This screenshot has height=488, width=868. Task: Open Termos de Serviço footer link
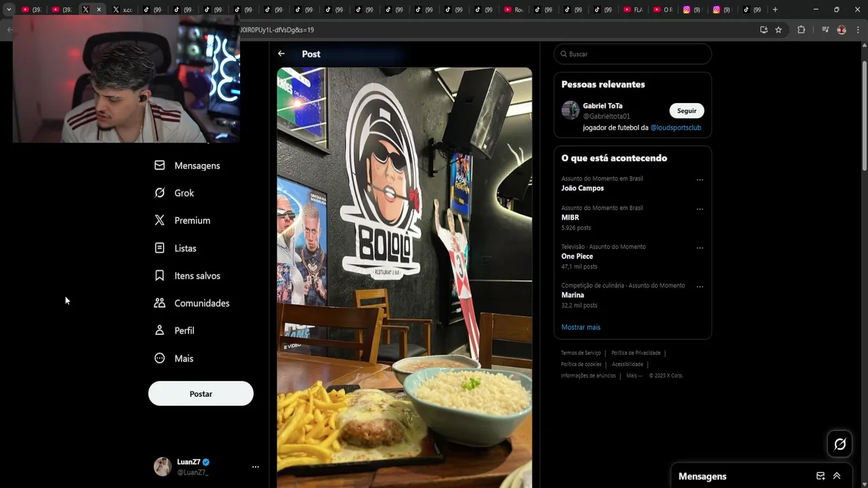pos(580,353)
